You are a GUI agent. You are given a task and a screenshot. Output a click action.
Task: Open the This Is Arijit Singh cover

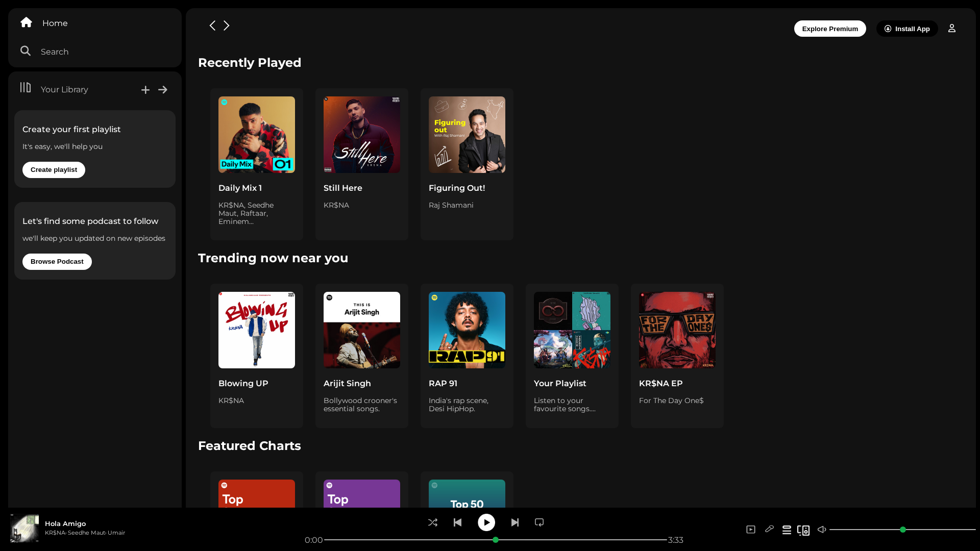[x=362, y=330]
